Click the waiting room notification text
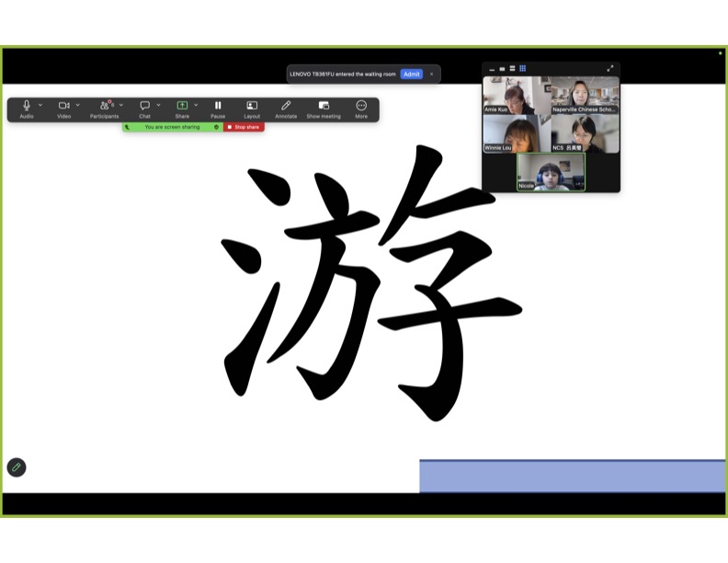This screenshot has width=728, height=563. (343, 74)
